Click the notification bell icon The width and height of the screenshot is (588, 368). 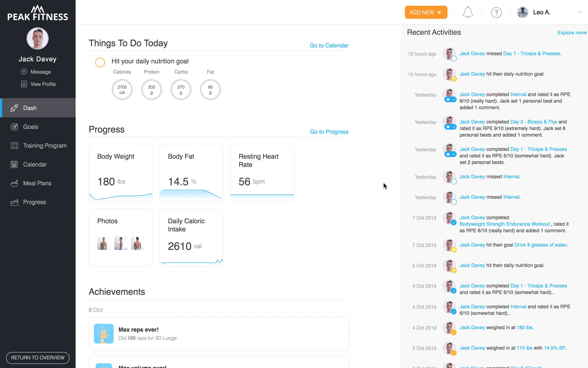click(x=467, y=12)
